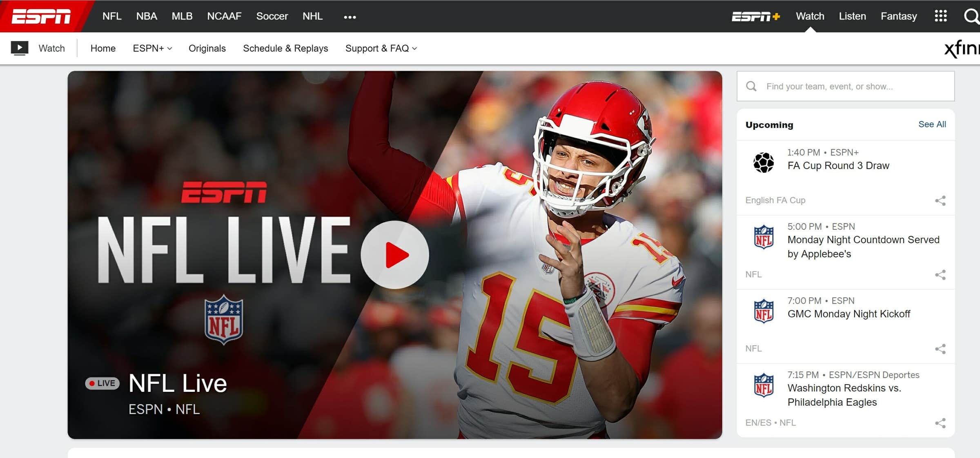The width and height of the screenshot is (980, 458).
Task: Click NFL shield beside Redskins vs. Eagles
Action: pos(764,385)
